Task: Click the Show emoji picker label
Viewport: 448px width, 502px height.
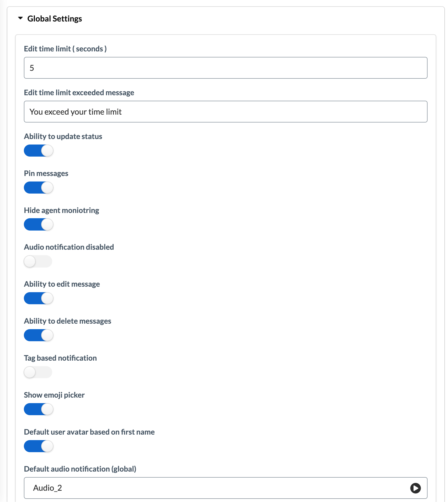Action: (x=54, y=395)
